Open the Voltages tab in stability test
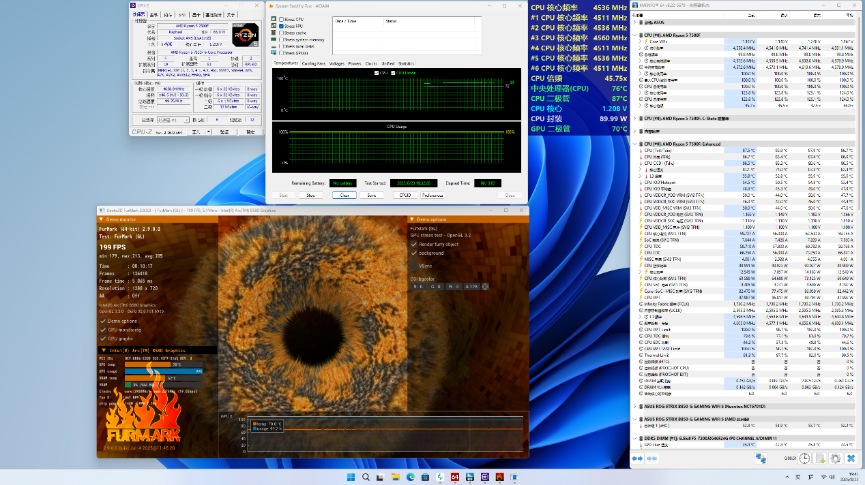 pyautogui.click(x=337, y=62)
